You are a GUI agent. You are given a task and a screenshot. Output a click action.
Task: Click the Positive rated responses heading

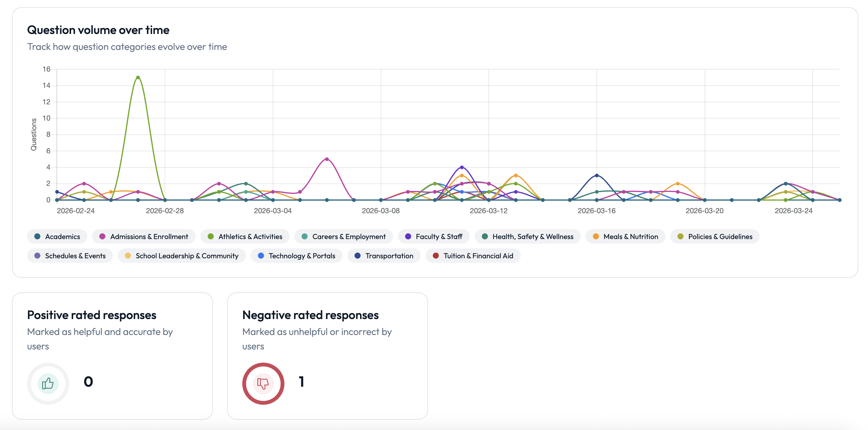[x=92, y=315]
